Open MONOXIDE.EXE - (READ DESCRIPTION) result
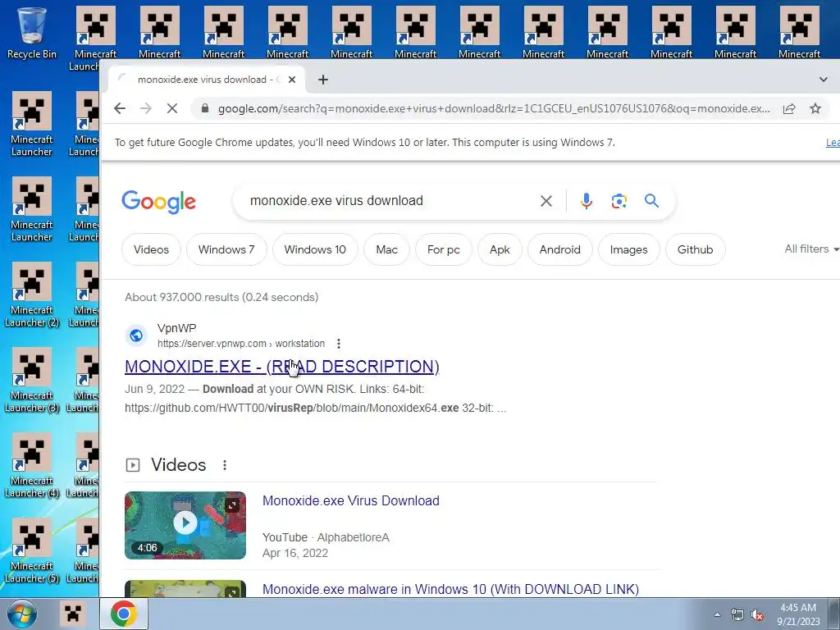840x630 pixels. (x=282, y=367)
